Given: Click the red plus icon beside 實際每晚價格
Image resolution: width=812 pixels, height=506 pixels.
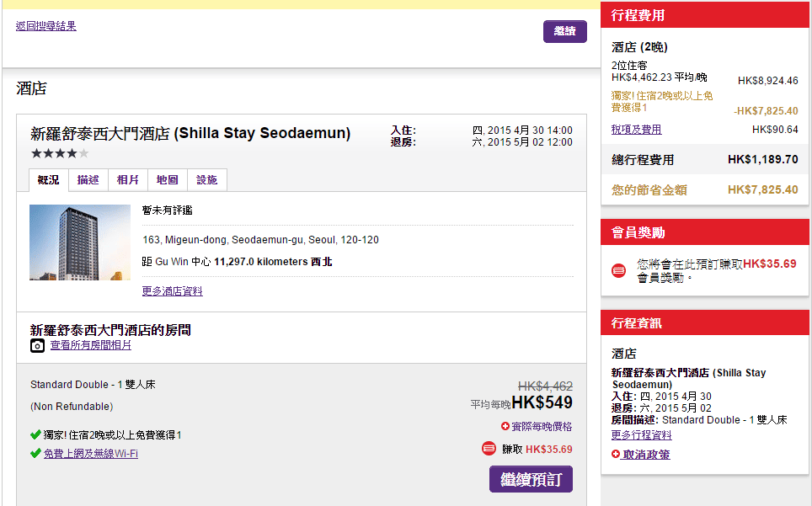Looking at the screenshot, I should point(505,427).
